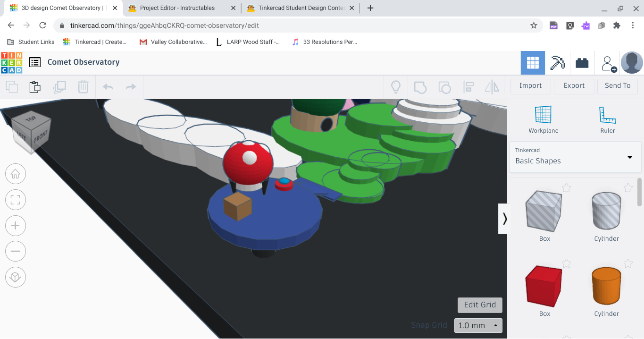Zoom to fit the design in view
The image size is (644, 339).
(x=15, y=200)
